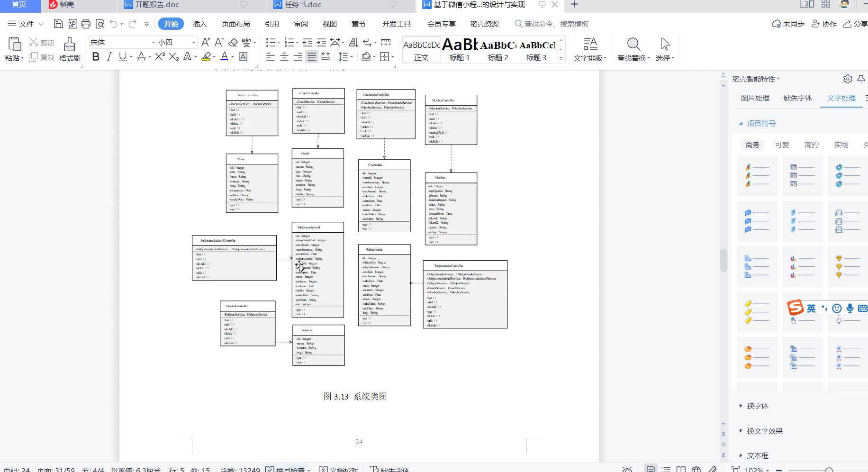Switch to the 开题报告.doc document tab
This screenshot has width=868, height=472.
pos(157,5)
